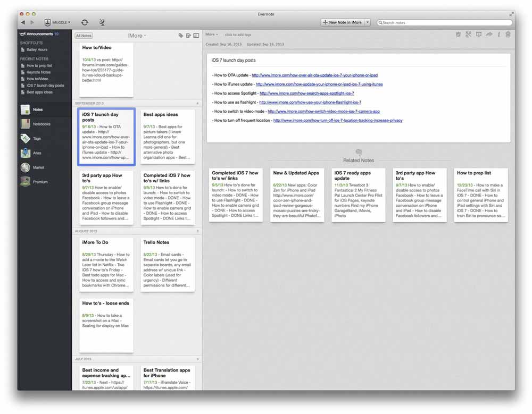Select the How to/Video note card
532x414 pixels.
[x=106, y=70]
